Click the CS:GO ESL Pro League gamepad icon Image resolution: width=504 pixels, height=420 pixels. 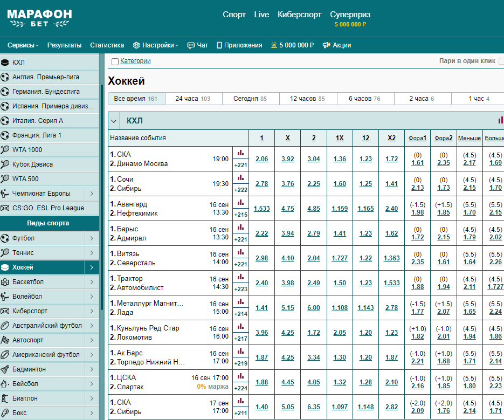[5, 208]
